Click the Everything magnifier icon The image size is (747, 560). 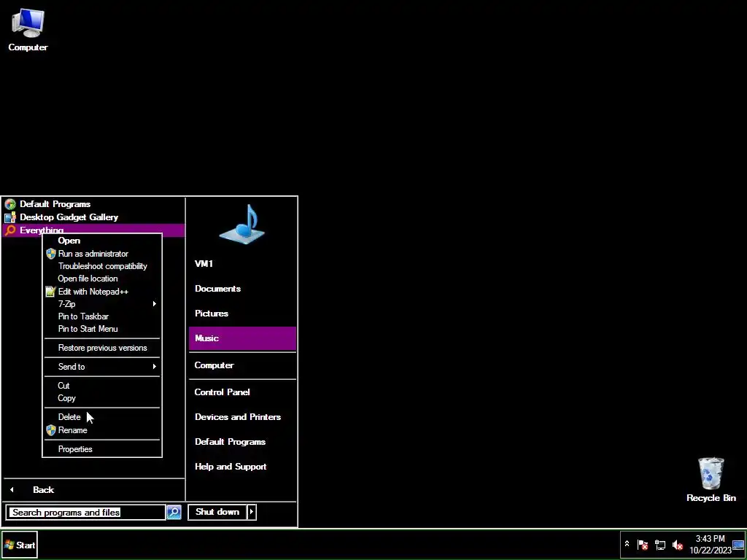10,230
